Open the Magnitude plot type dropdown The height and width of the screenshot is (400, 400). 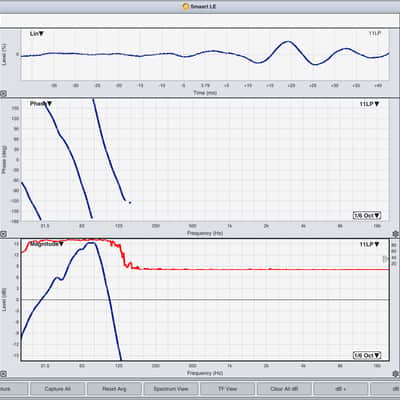tap(47, 244)
